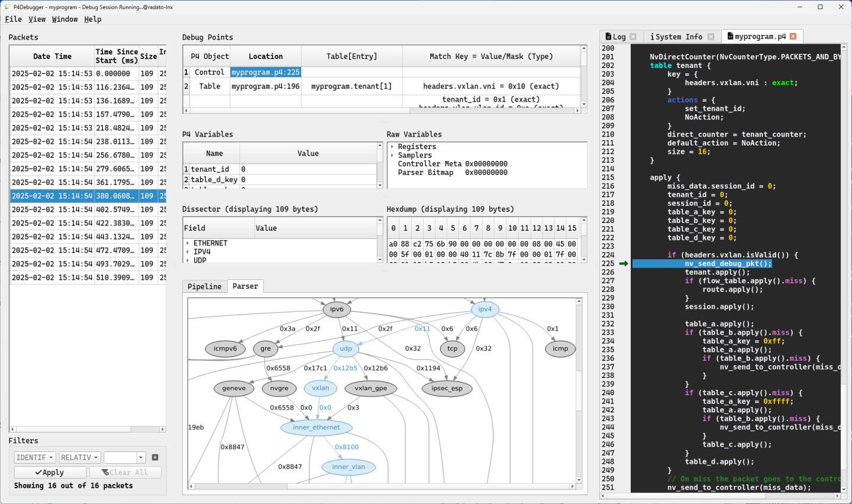This screenshot has height=504, width=852.
Task: Switch to the Pipeline tab
Action: pyautogui.click(x=204, y=286)
